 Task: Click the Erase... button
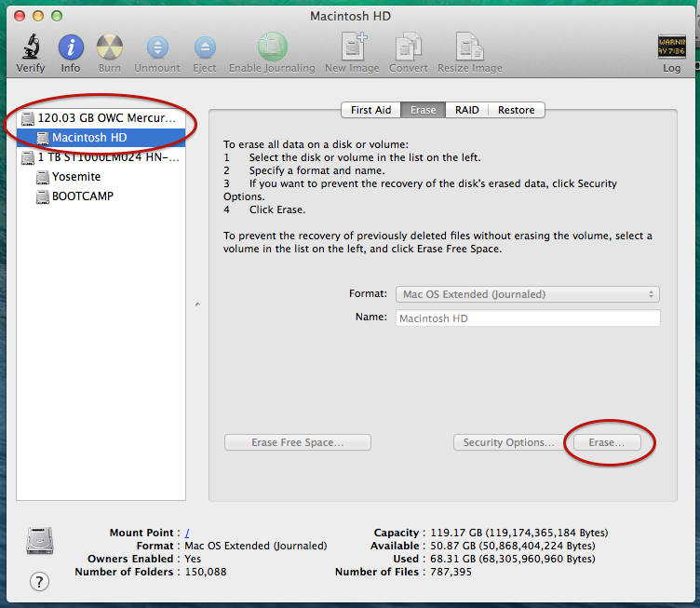coord(607,442)
